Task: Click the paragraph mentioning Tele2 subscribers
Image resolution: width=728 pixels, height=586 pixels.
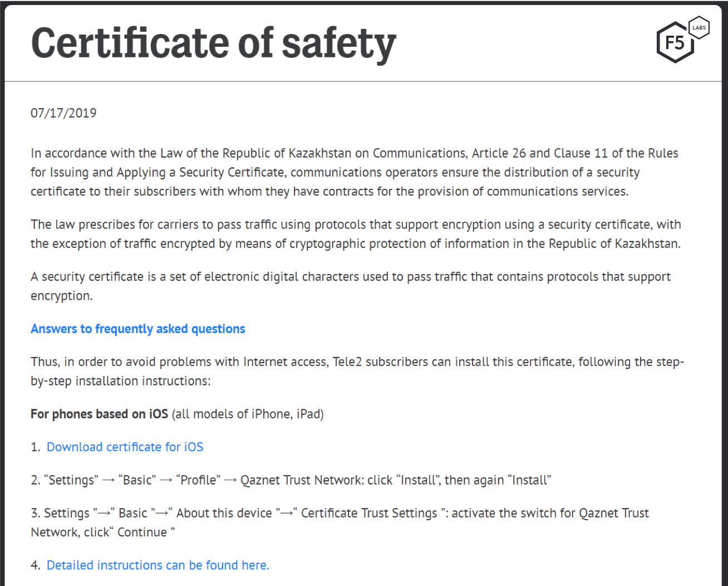Action: (x=357, y=371)
